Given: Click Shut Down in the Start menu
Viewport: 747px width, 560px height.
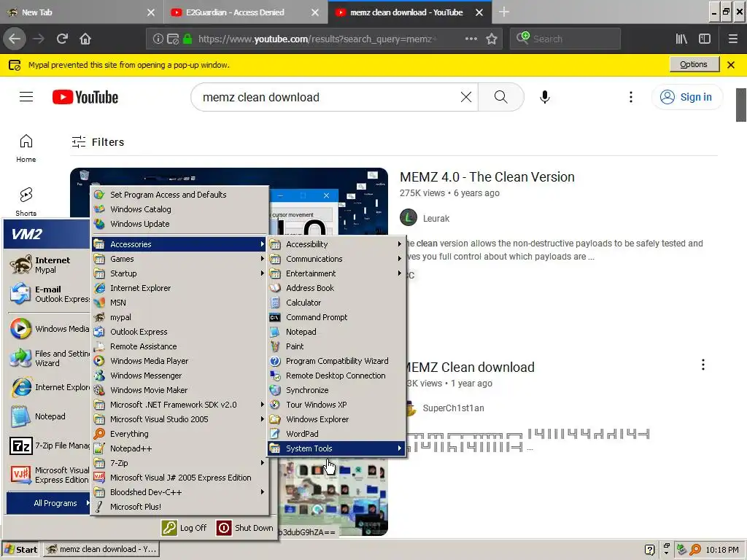Looking at the screenshot, I should [245, 528].
